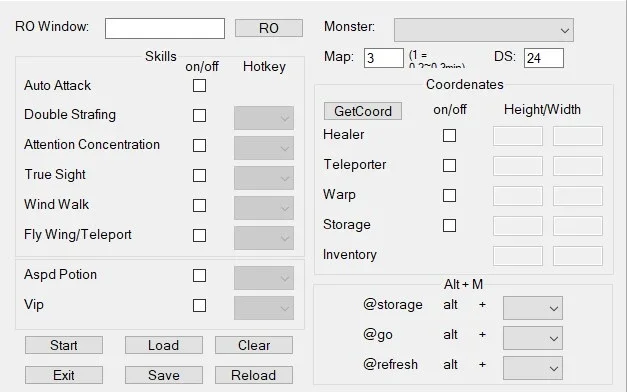Screen dimensions: 627x392
Task: Focus the RO Window text field
Action: pos(165,28)
